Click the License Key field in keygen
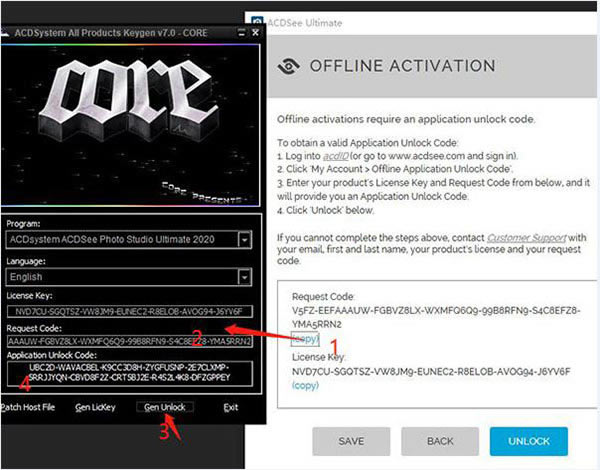This screenshot has height=470, width=600. (x=128, y=312)
